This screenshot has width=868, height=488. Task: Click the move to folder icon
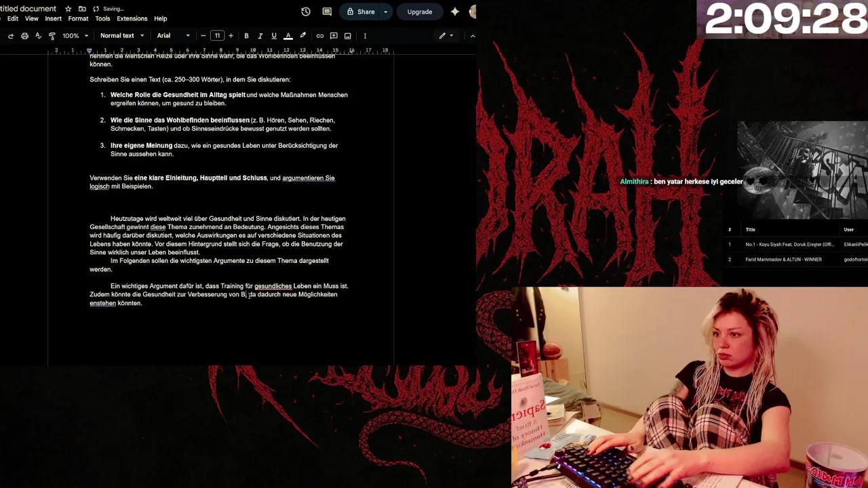pyautogui.click(x=82, y=9)
